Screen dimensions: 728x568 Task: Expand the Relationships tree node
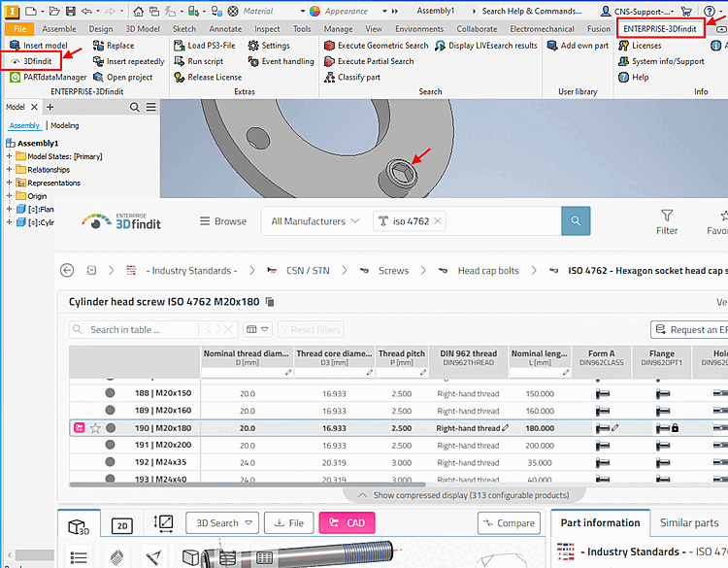[9, 169]
